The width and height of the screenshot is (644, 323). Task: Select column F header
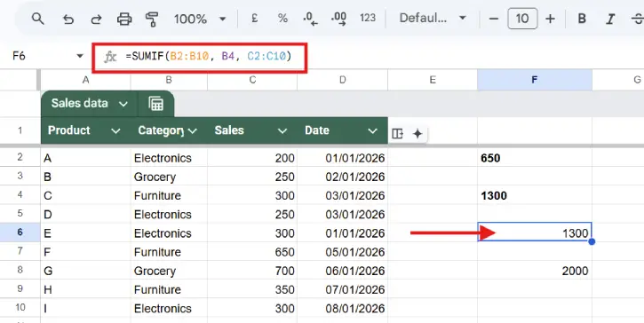535,80
